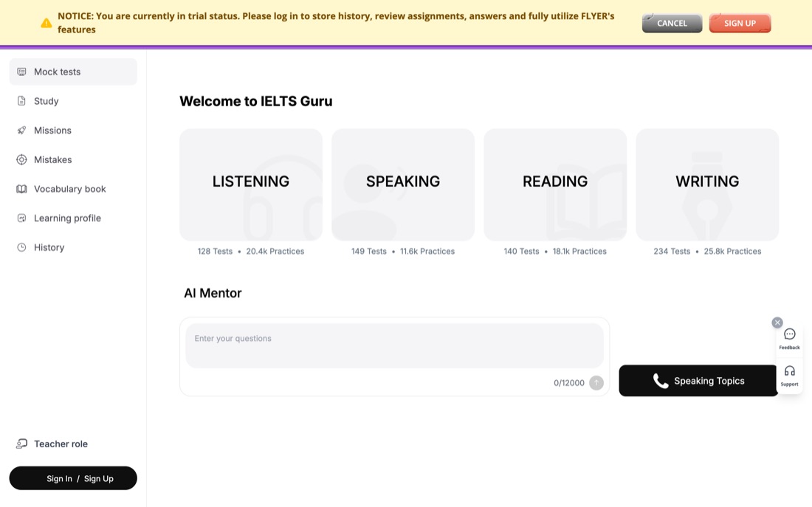Click the 18.1k Practices text
812x507 pixels.
point(579,251)
